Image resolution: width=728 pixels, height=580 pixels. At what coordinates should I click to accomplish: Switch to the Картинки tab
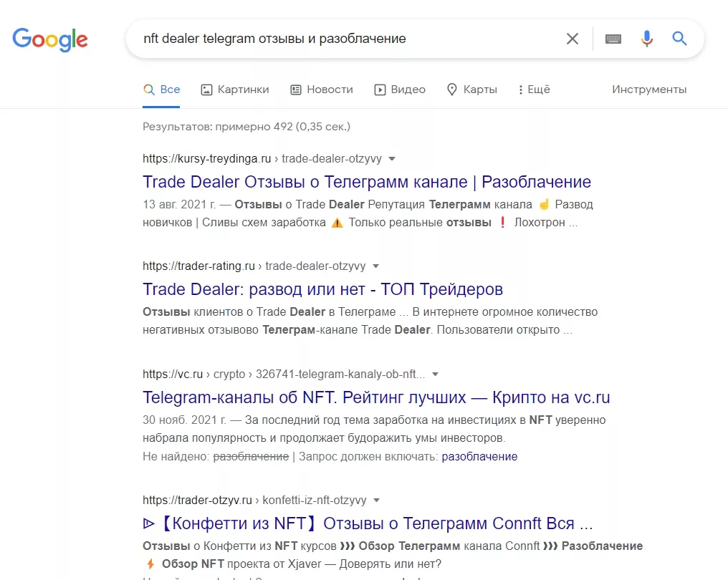[234, 90]
